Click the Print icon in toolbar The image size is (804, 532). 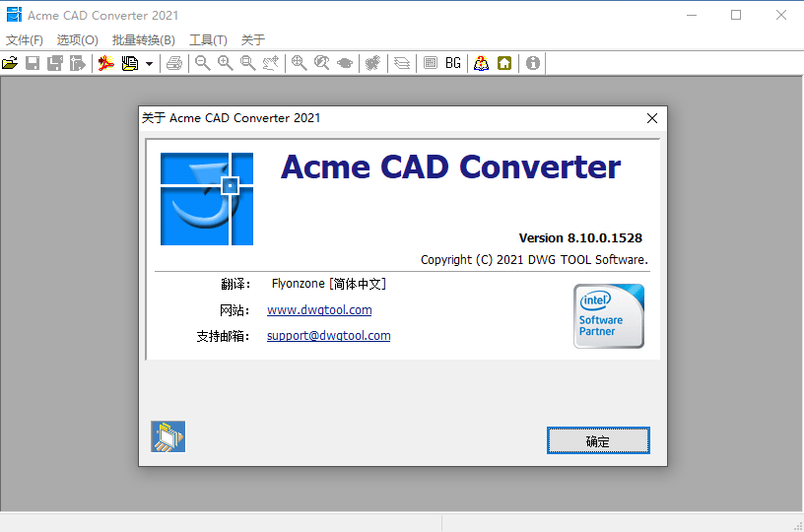tap(174, 63)
